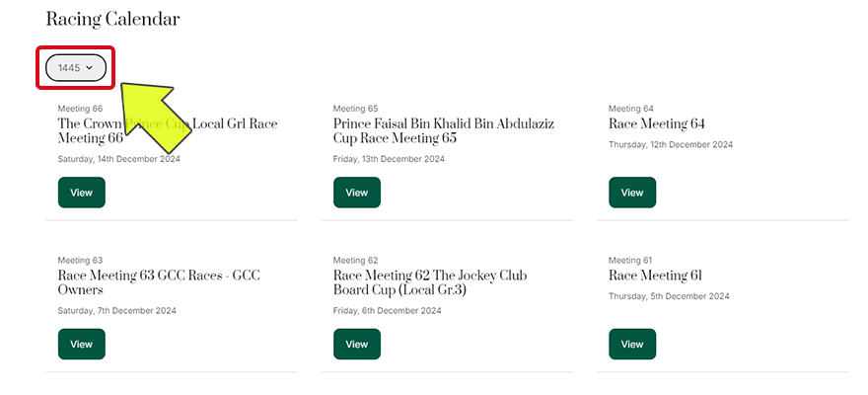
Task: Click the Friday, 6th December 2024 date
Action: (x=387, y=310)
